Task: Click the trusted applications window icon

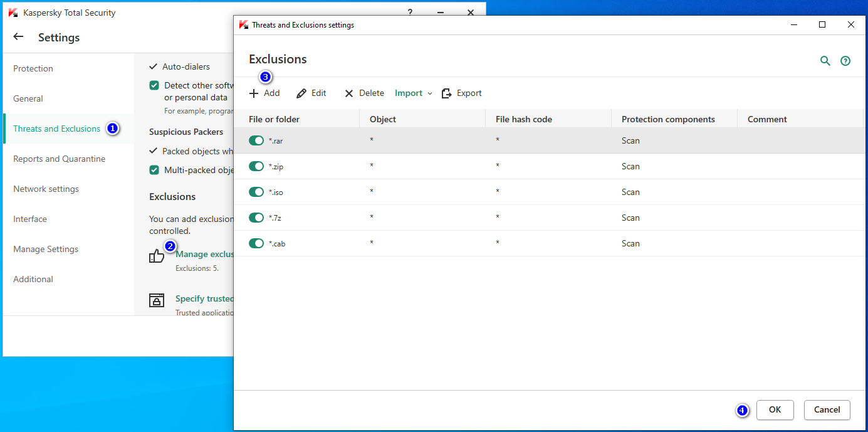Action: pos(157,300)
